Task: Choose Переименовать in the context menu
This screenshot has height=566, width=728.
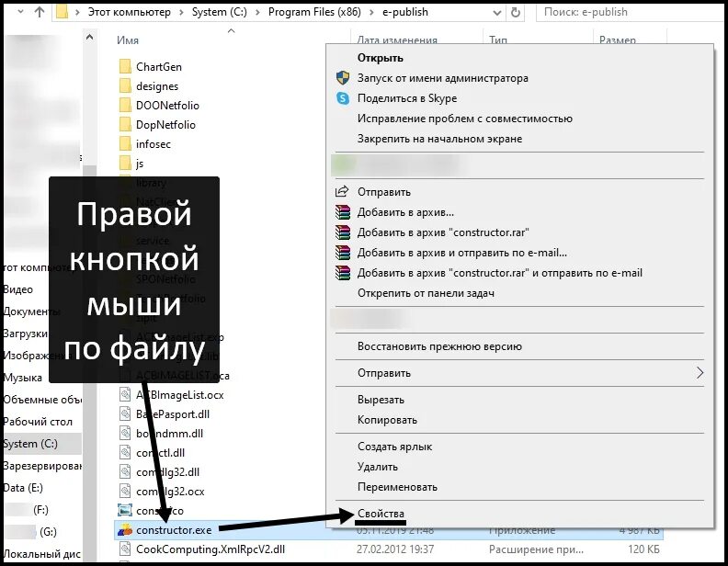Action: pos(397,487)
